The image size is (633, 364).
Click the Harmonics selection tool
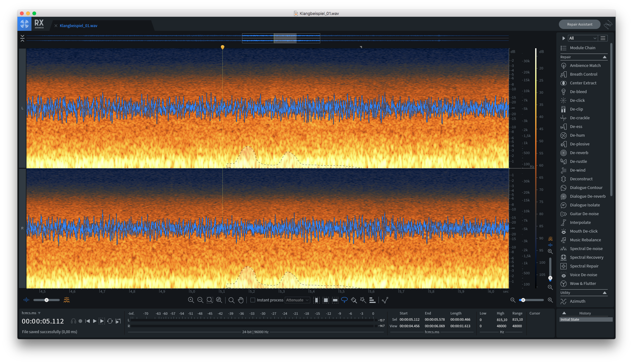click(372, 300)
